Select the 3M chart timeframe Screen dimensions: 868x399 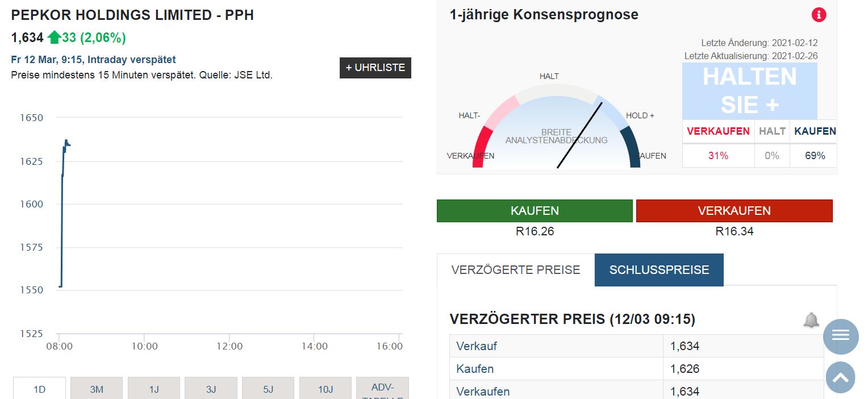pos(96,388)
